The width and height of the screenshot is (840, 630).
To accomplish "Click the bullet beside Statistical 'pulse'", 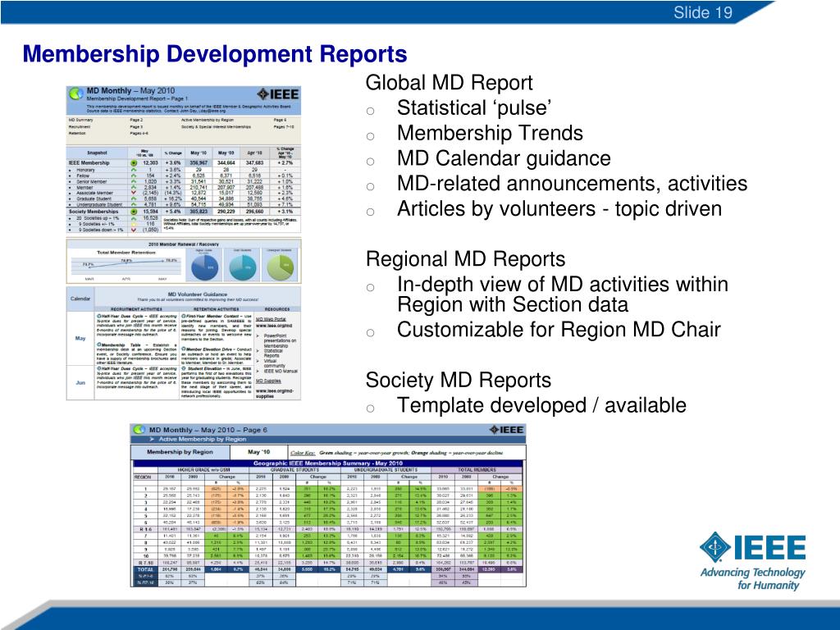I will coord(370,111).
